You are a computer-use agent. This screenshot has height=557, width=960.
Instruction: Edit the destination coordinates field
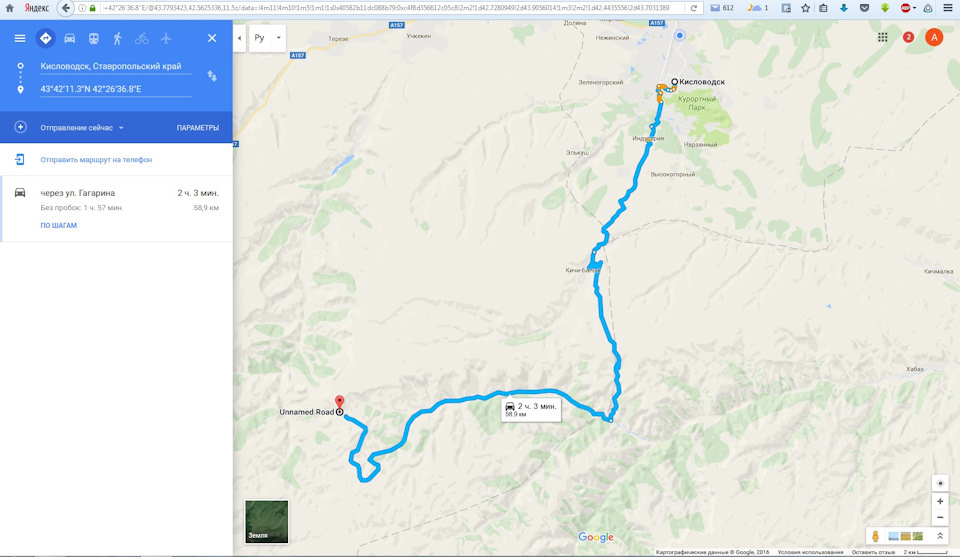pyautogui.click(x=115, y=89)
